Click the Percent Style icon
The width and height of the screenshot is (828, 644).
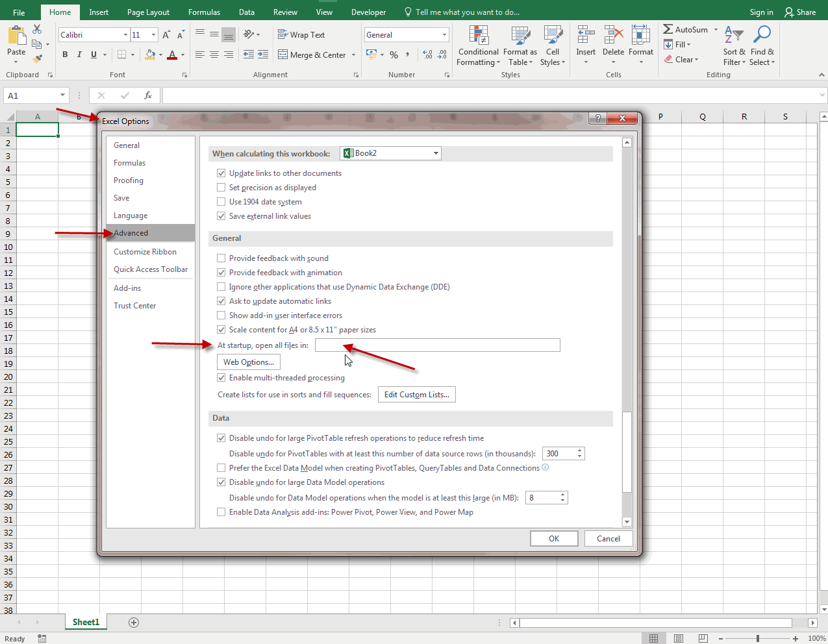click(x=394, y=55)
